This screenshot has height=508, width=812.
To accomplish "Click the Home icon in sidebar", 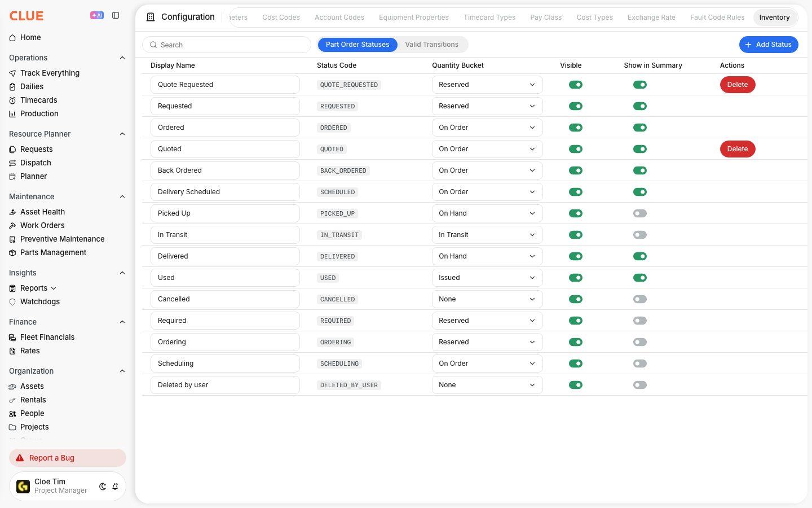I will coord(12,38).
